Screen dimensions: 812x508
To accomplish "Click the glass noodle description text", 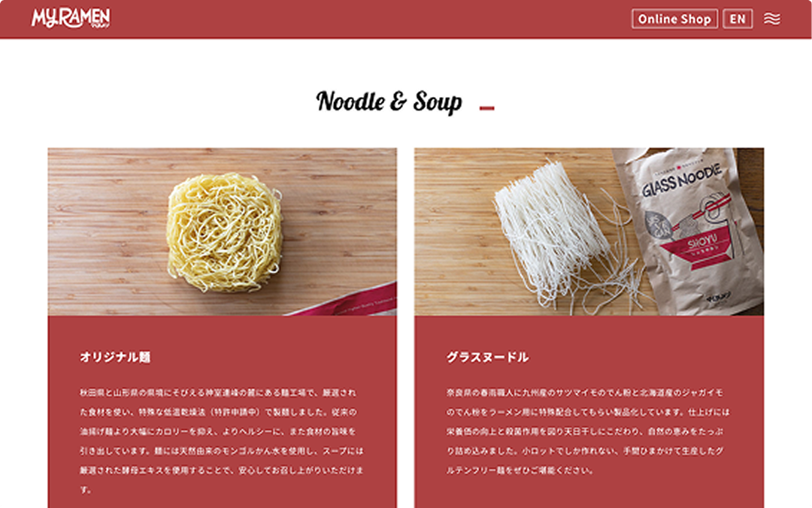I will point(588,431).
